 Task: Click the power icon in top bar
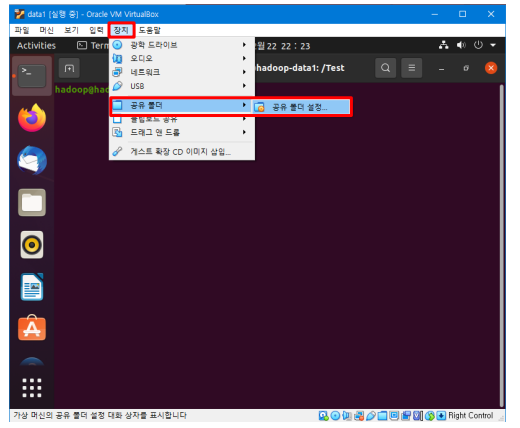point(478,45)
